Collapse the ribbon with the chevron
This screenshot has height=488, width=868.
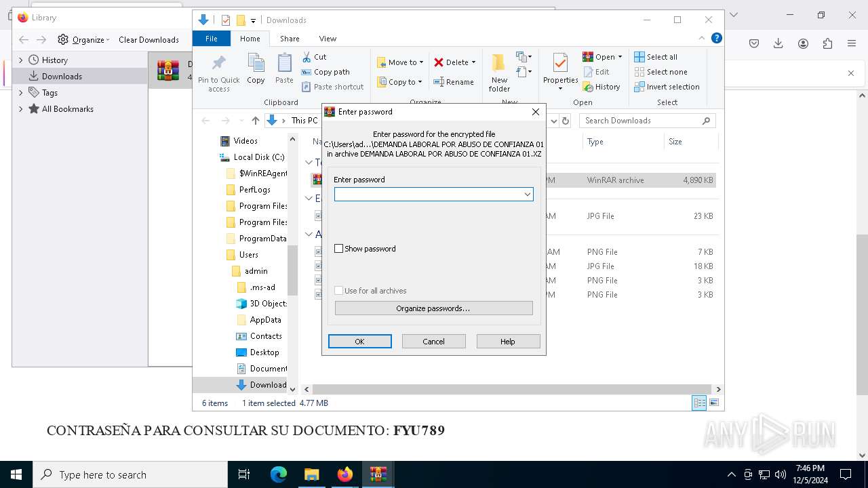click(x=702, y=39)
